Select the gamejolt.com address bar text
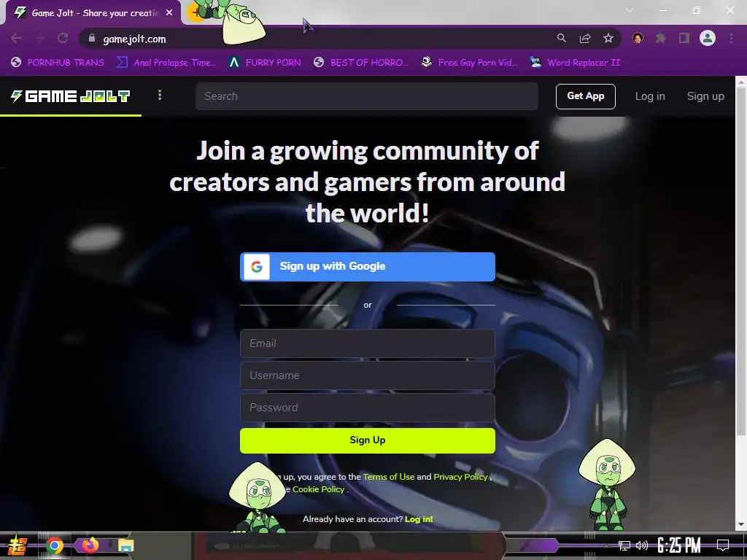Viewport: 747px width, 560px height. pyautogui.click(x=134, y=39)
